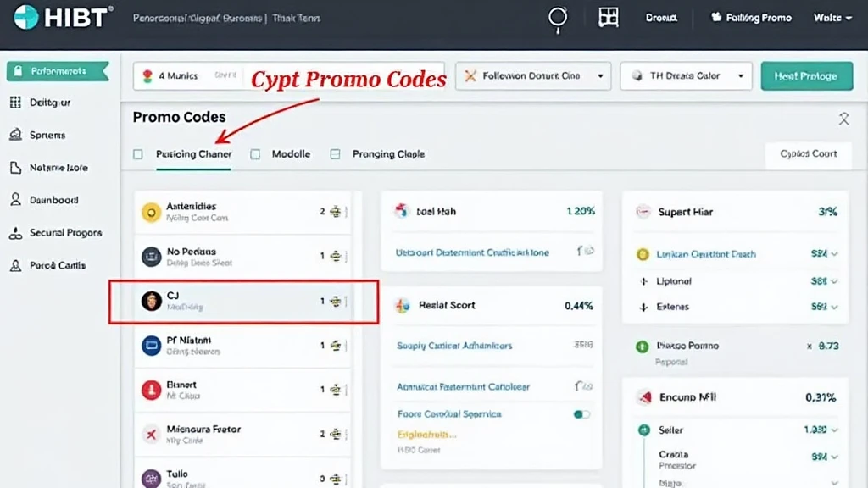Open the Eigineheits... yellow link
The image size is (868, 488).
[427, 435]
